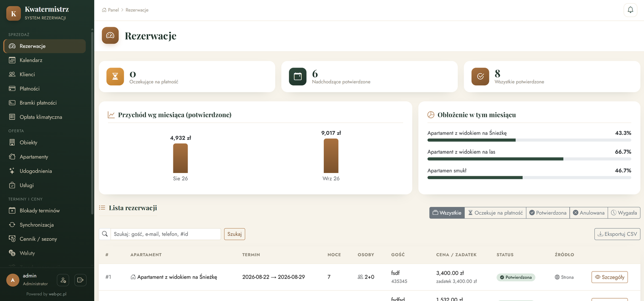Open Bramki płatności sidebar item
This screenshot has height=301, width=644.
coord(45,103)
